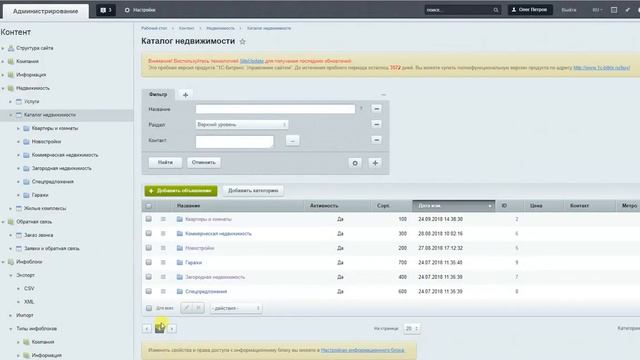This screenshot has width=640, height=360.
Task: Collapse the Обратная связь tree node
Action: 3,222
